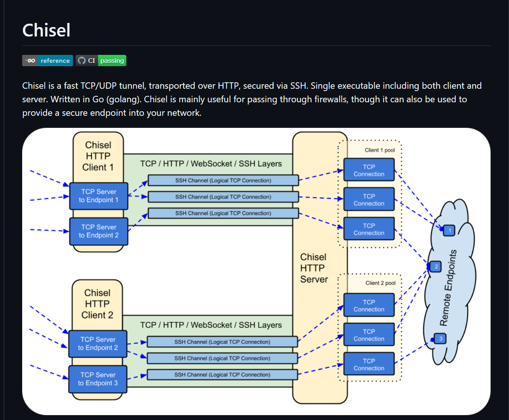Viewport: 509px width, 420px height.
Task: Click Client 1's TCP Server to Endpoint 2 box
Action: pos(98,231)
